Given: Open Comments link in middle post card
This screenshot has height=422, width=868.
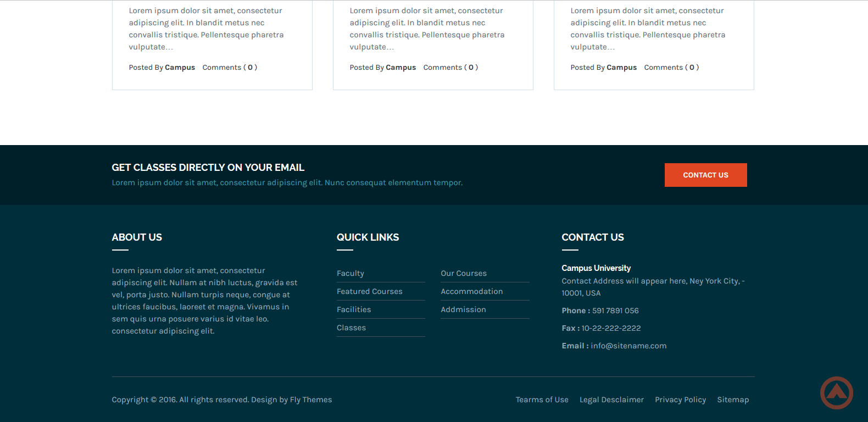Looking at the screenshot, I should pyautogui.click(x=450, y=68).
